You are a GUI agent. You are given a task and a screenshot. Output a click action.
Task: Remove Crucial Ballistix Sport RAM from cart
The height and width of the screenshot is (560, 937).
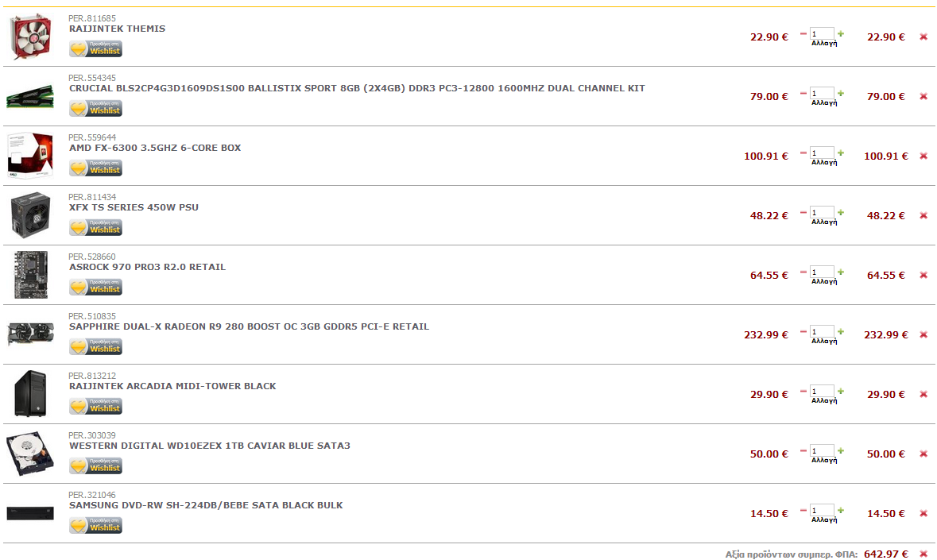pyautogui.click(x=923, y=97)
